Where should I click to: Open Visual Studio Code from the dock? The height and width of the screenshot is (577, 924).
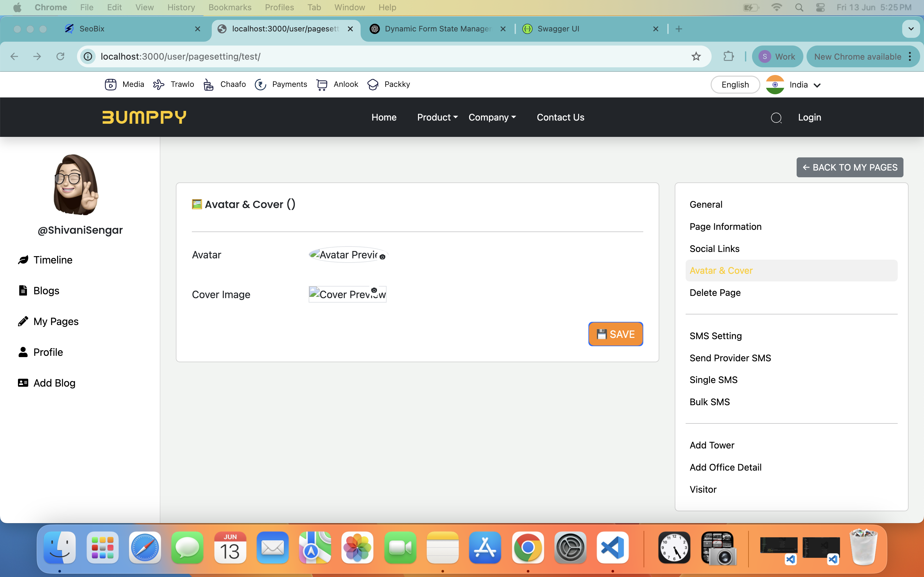pos(612,548)
